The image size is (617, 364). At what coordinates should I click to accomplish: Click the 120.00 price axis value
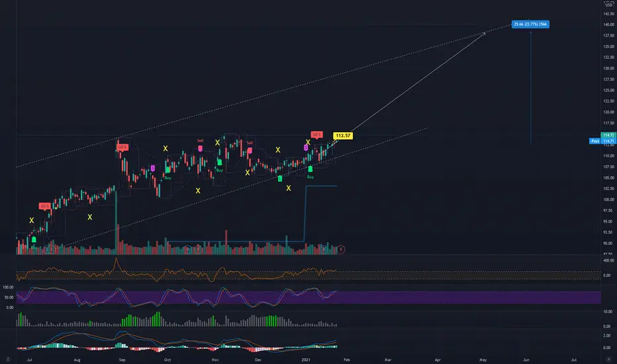[x=608, y=112]
